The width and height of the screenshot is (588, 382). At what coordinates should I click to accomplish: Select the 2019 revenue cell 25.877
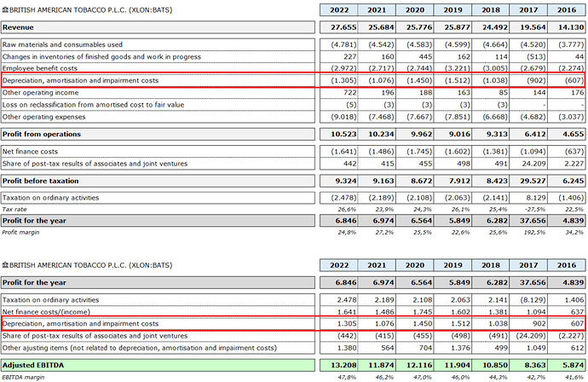457,27
